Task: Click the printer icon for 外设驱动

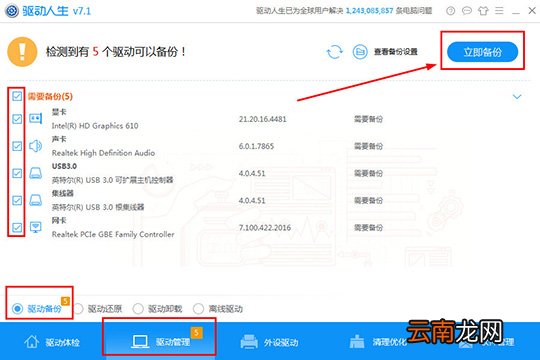Action: pyautogui.click(x=249, y=342)
